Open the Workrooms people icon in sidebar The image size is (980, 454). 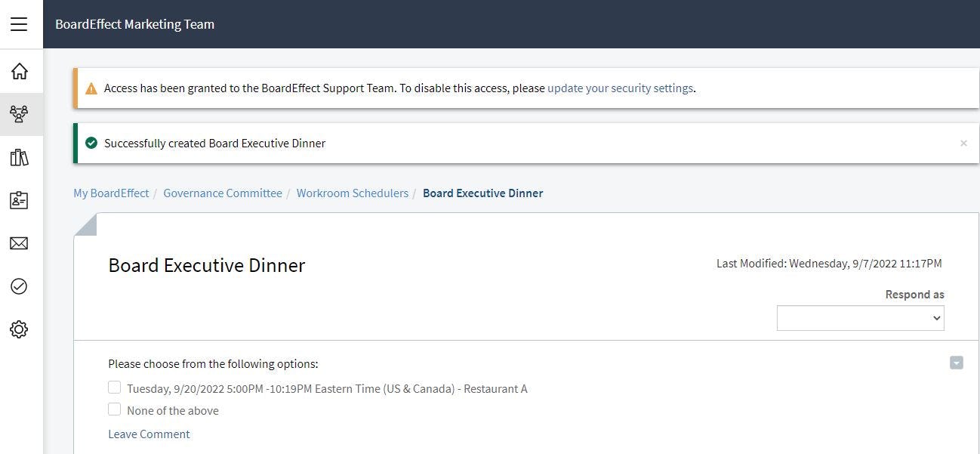coord(20,114)
